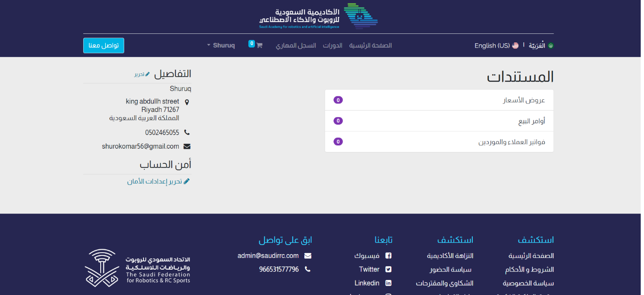Click the envelope icon beside admin@saudirrc.com
Screen dimensions: 644x295
click(x=308, y=256)
